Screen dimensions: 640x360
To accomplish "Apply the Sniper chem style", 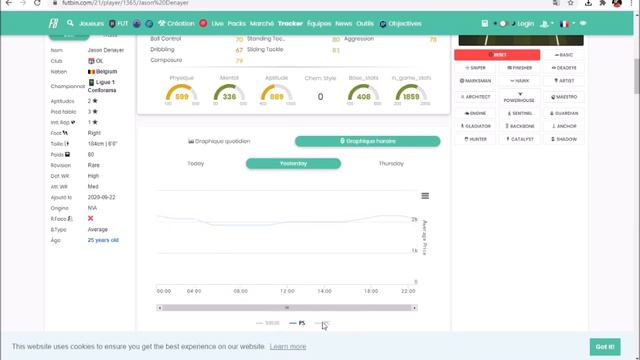I will [476, 68].
